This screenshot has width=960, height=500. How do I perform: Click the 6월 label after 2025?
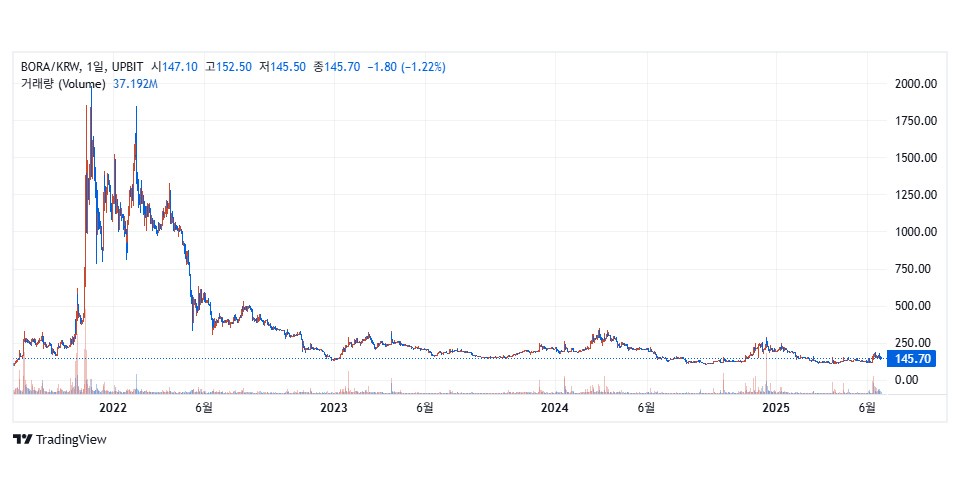point(868,408)
